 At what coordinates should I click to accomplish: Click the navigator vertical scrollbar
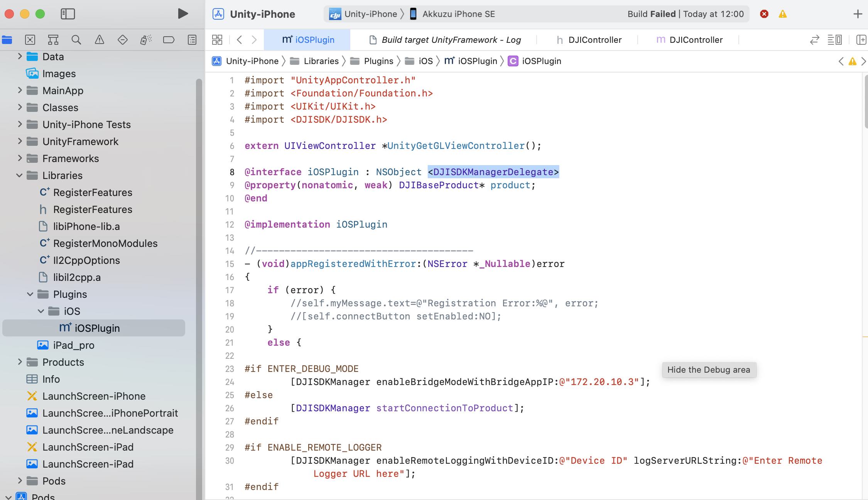pos(199,289)
